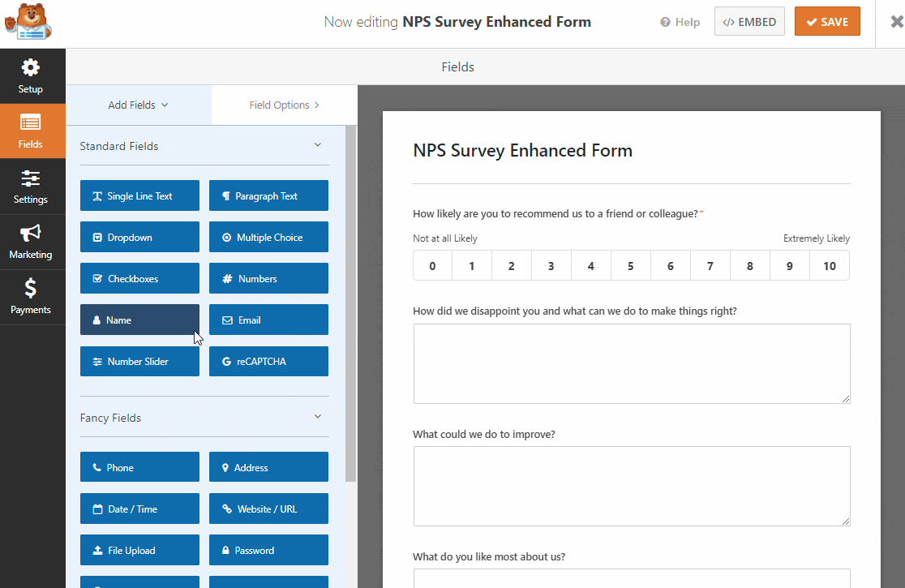This screenshot has height=588, width=905.
Task: Click 'How did we disappoint you' question label
Action: tap(574, 311)
